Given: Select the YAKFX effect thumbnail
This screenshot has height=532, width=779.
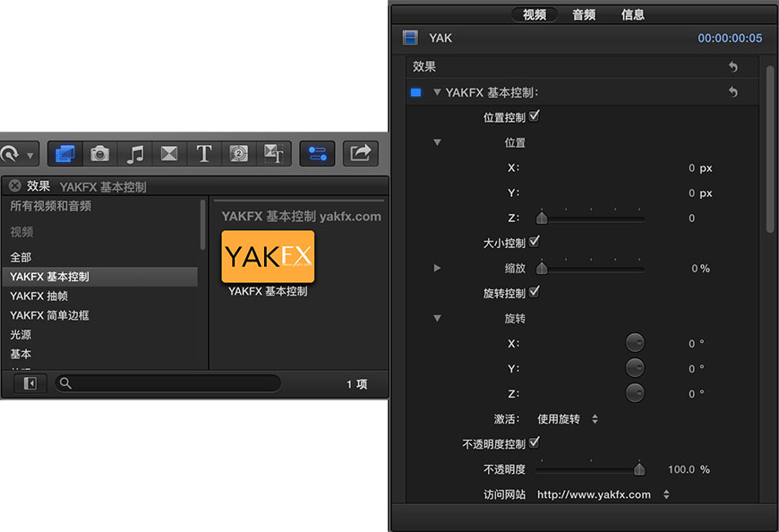Looking at the screenshot, I should click(268, 256).
